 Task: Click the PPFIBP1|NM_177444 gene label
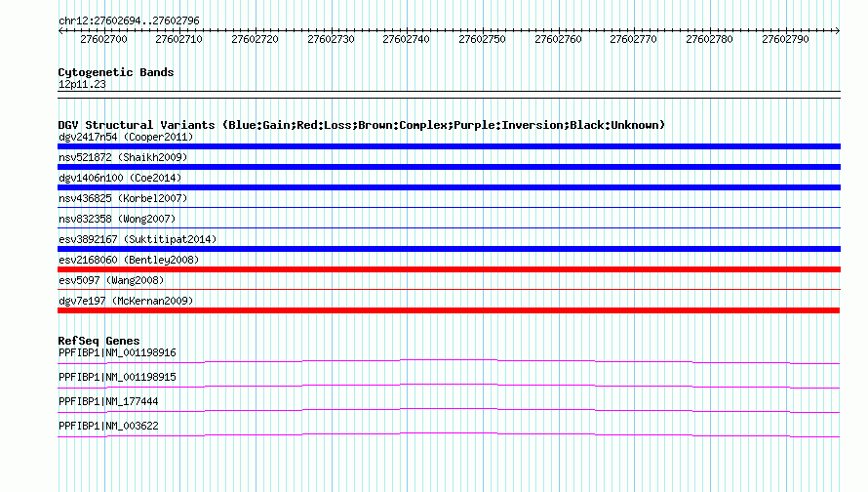[x=108, y=401]
